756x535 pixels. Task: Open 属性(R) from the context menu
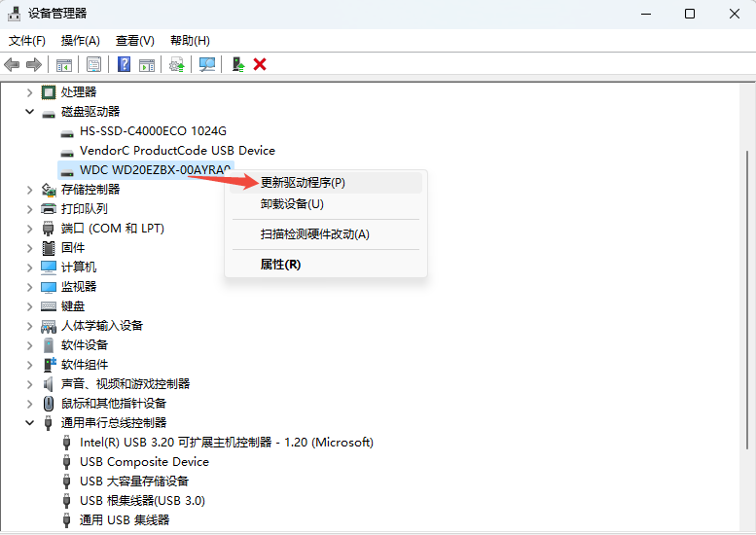click(280, 265)
